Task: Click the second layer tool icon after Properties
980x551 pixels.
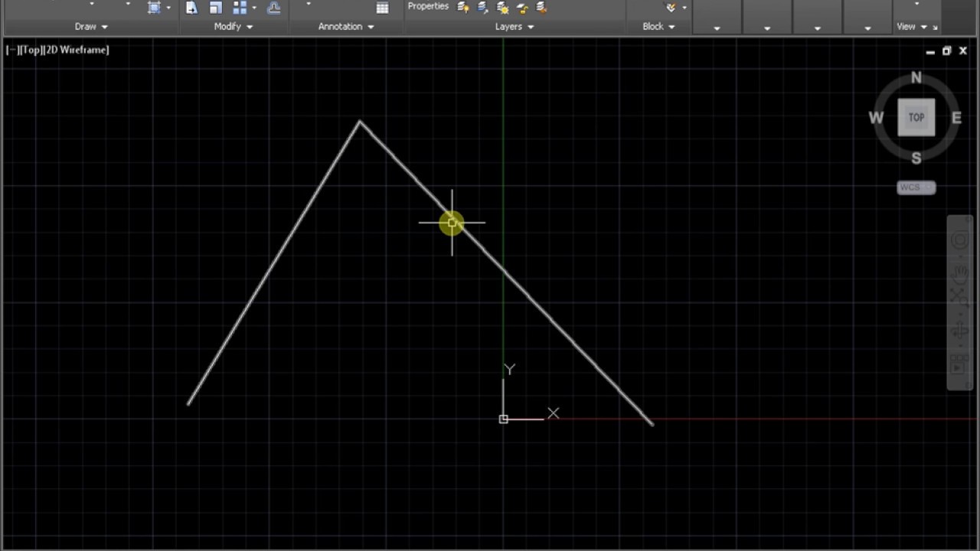Action: coord(482,8)
